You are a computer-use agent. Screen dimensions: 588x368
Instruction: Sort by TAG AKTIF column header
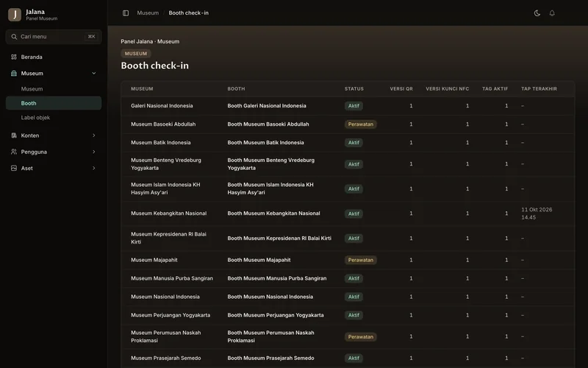click(x=495, y=89)
